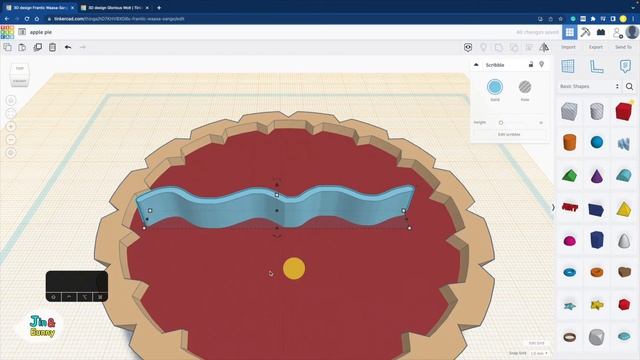This screenshot has width=640, height=360.
Task: Open the Snap Grid dropdown
Action: [539, 353]
